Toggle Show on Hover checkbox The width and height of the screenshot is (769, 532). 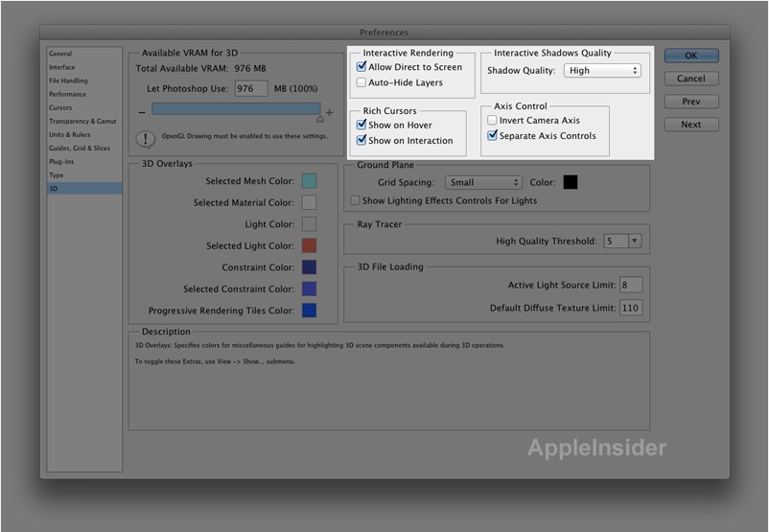tap(361, 125)
